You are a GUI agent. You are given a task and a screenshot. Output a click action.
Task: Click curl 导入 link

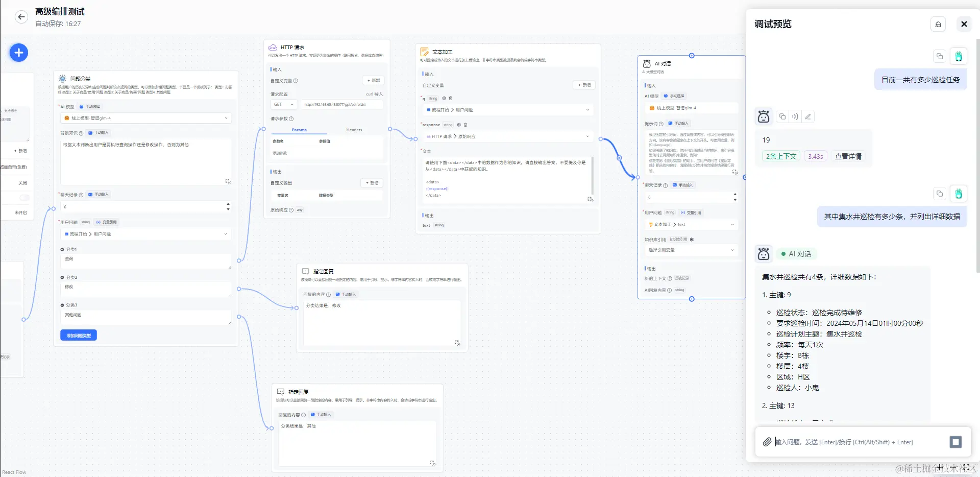pos(374,94)
